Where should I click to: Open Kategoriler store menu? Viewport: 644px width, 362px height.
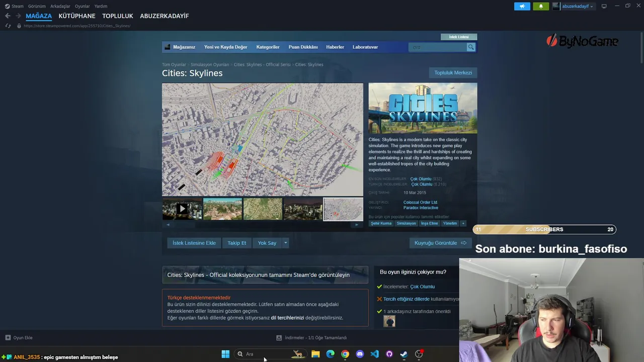coord(268,47)
